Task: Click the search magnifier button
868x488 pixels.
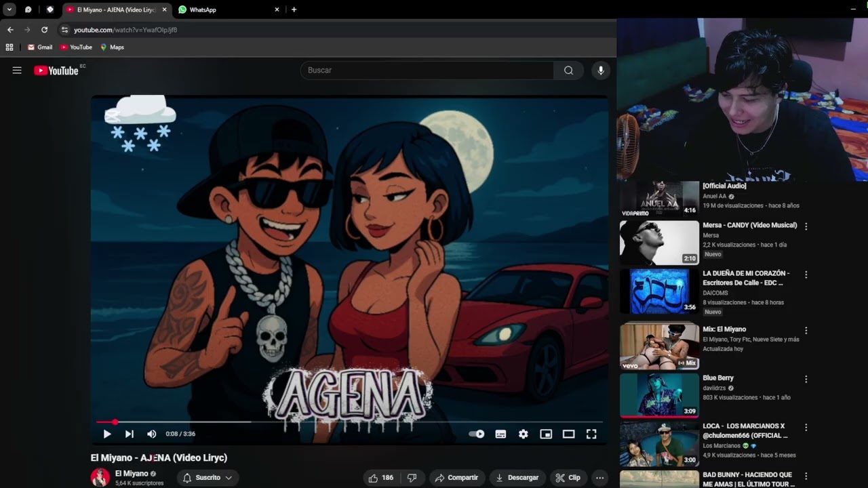Action: pos(568,70)
